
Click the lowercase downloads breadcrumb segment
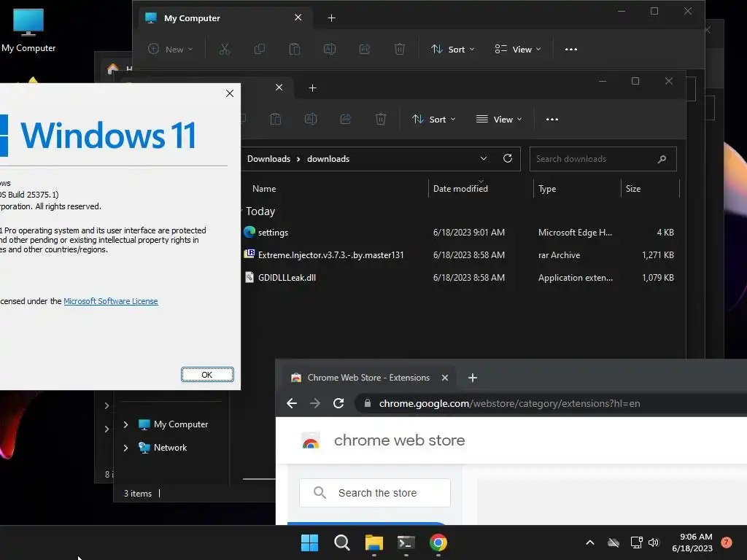point(328,159)
